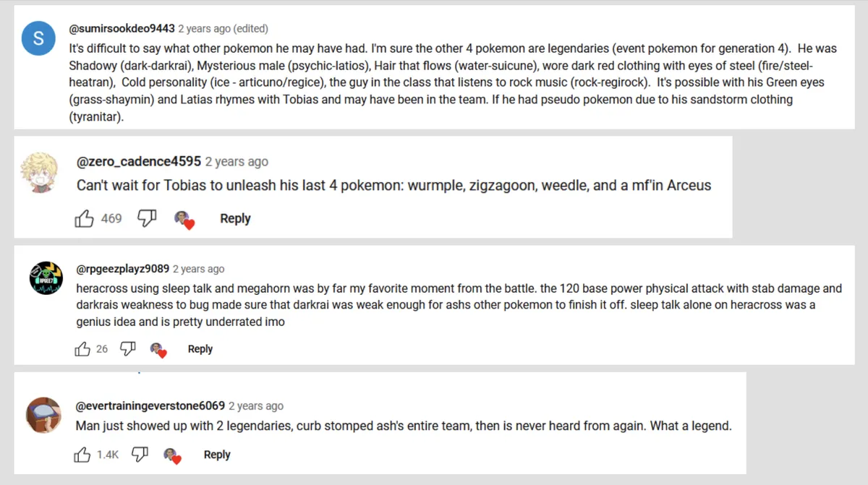
Task: Dislike the evertrainingeverstone6069 comment
Action: pyautogui.click(x=140, y=455)
